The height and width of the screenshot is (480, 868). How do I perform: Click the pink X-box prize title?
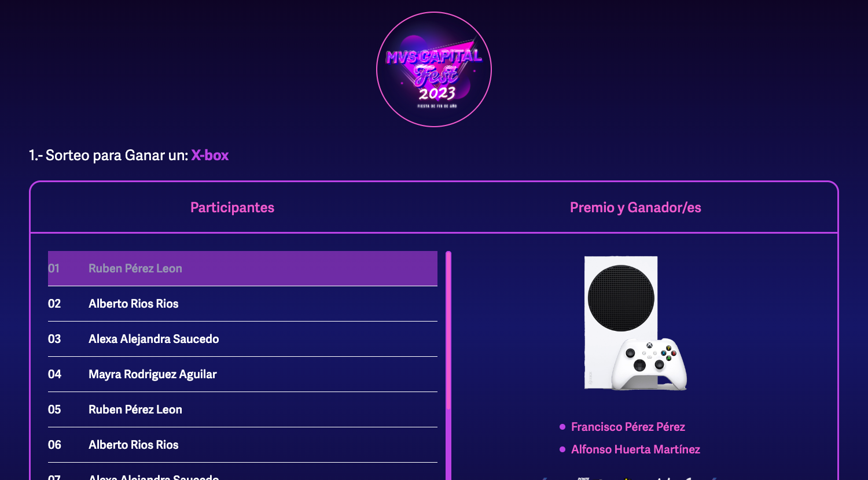coord(210,155)
